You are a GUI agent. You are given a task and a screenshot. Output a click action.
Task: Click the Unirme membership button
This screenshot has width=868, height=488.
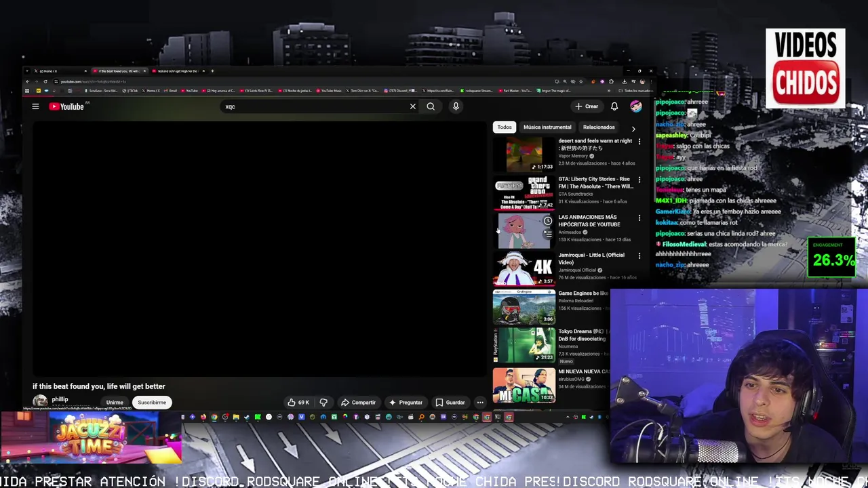(115, 403)
